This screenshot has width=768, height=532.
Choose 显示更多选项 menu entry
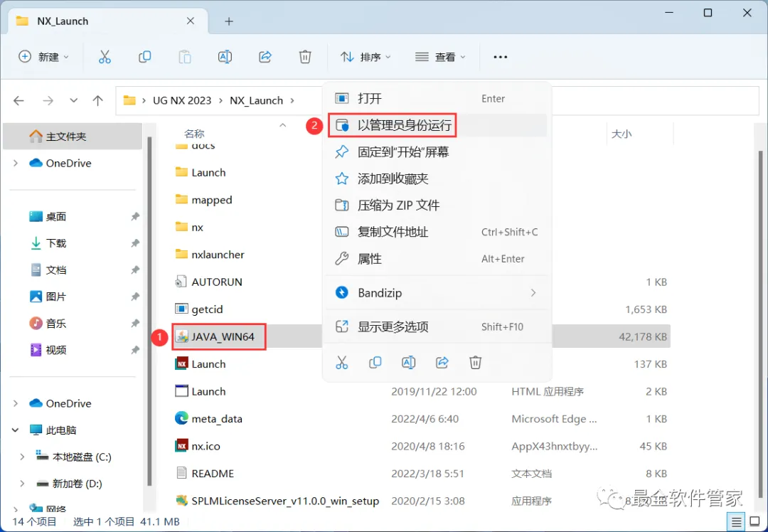click(x=437, y=326)
